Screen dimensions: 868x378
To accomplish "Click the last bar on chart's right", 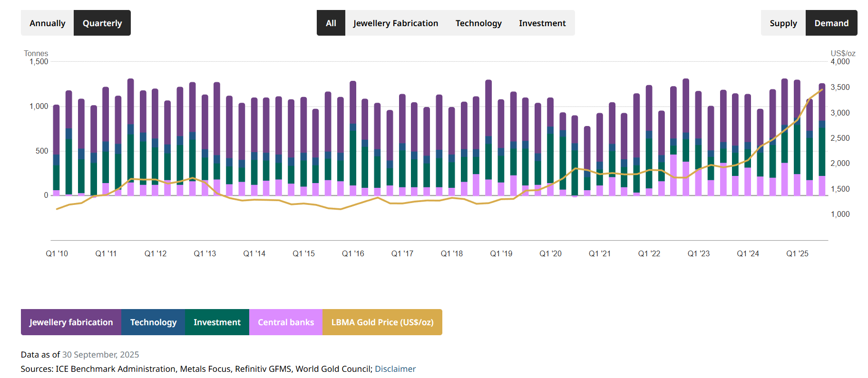I will point(822,143).
